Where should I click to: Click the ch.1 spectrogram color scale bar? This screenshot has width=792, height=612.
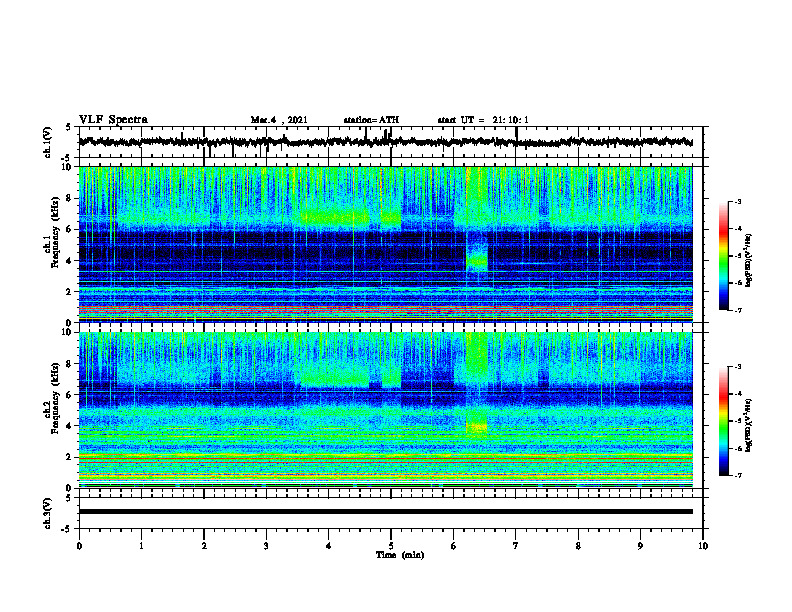click(723, 256)
